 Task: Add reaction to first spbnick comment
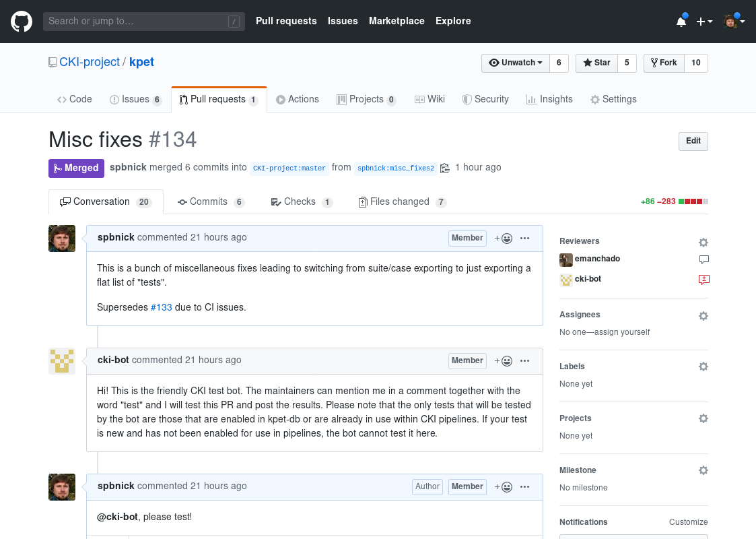click(504, 239)
